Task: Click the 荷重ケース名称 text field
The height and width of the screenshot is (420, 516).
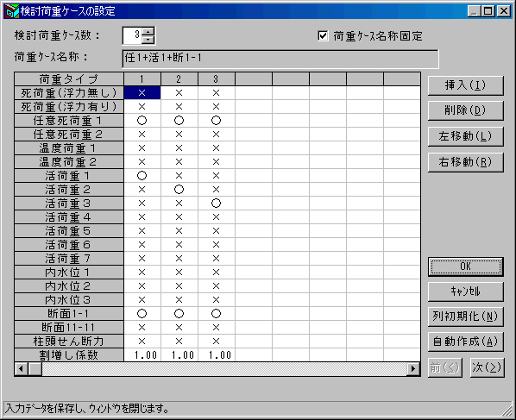Action: pos(280,59)
